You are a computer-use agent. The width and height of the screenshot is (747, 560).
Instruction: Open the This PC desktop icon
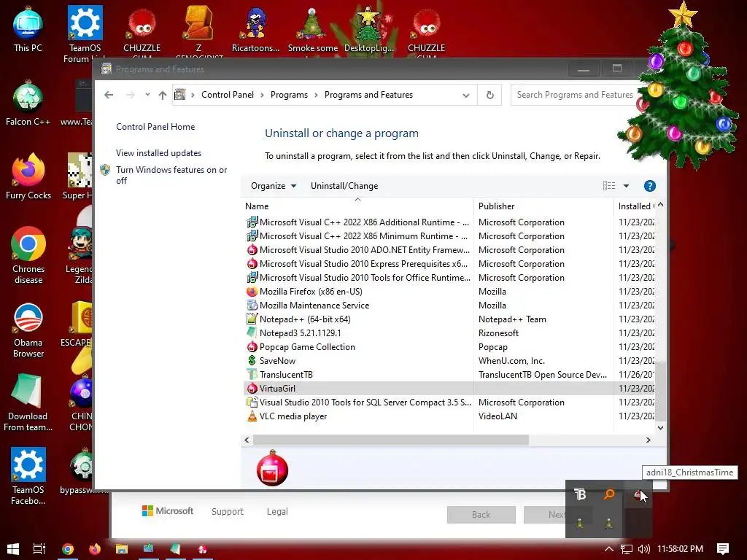(28, 29)
